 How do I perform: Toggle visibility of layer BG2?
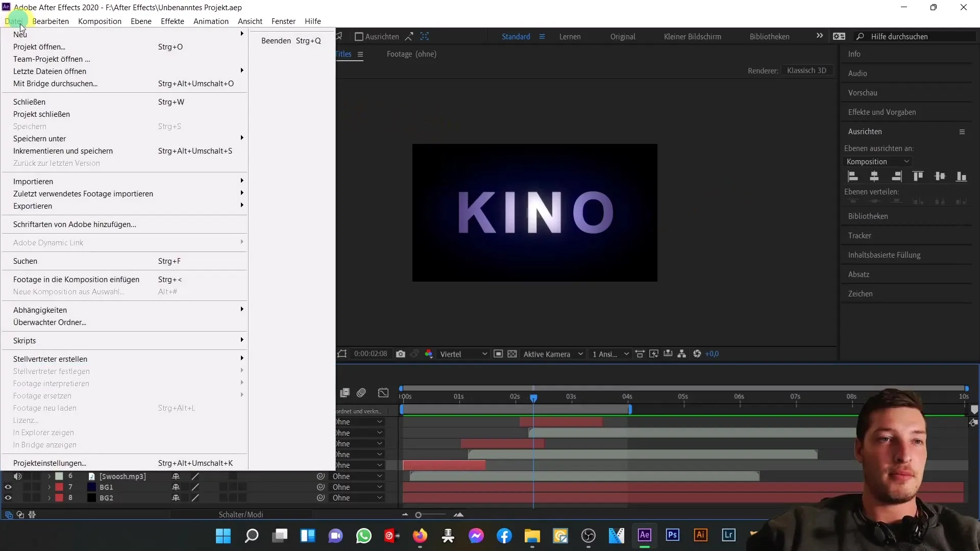tap(8, 498)
